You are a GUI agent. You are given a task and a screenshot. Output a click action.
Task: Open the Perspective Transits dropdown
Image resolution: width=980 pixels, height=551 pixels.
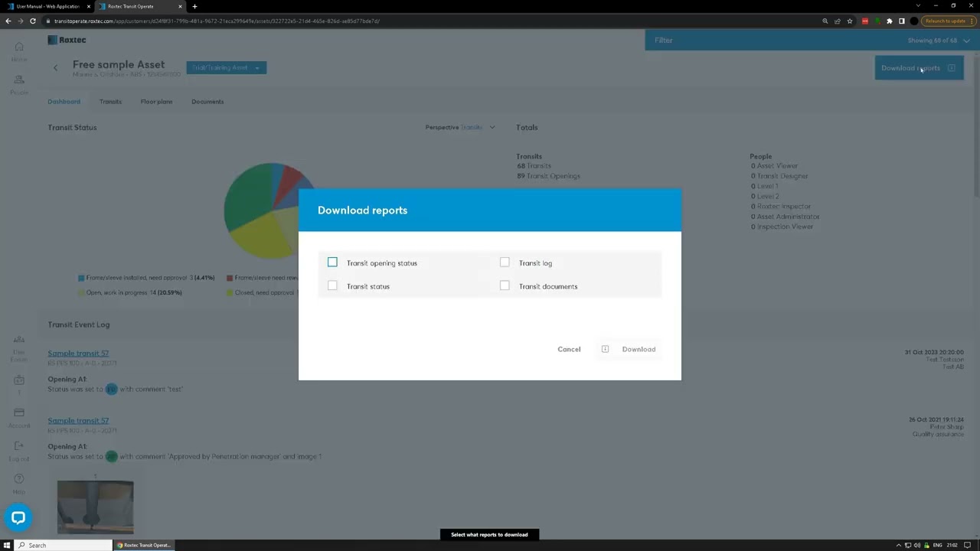(x=460, y=128)
